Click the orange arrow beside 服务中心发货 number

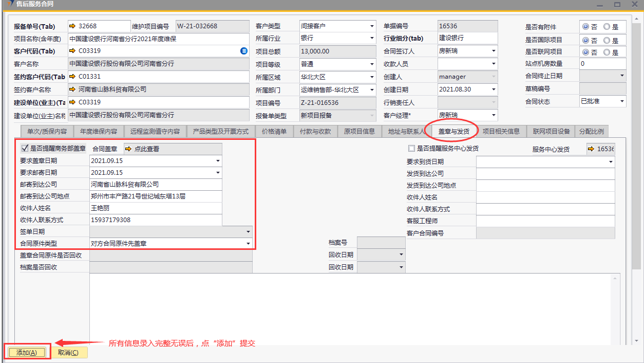pyautogui.click(x=591, y=149)
